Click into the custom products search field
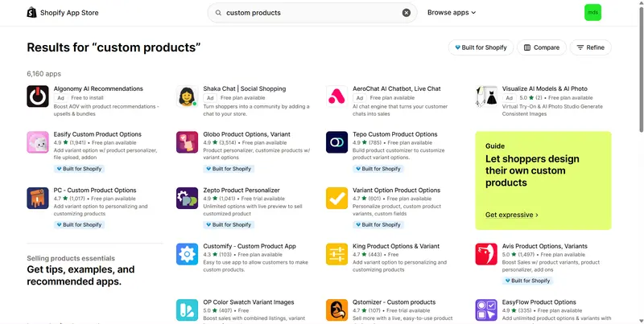This screenshot has width=644, height=324. click(312, 13)
